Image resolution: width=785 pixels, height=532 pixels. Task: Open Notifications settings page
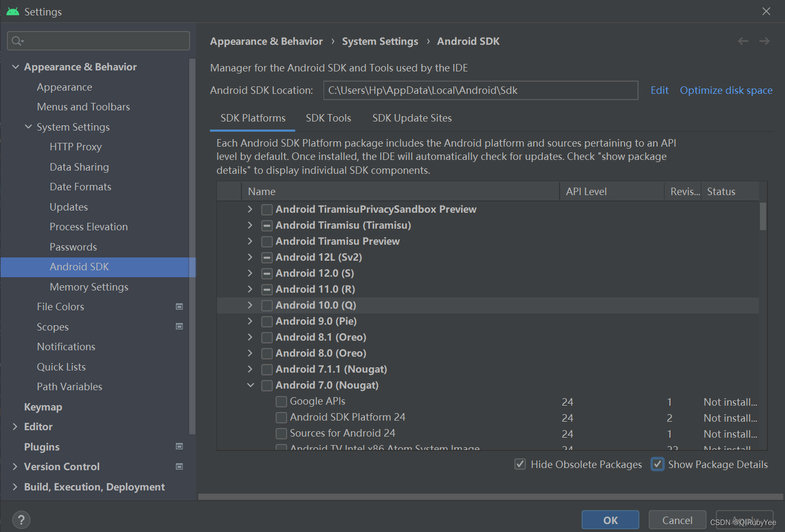pos(66,346)
